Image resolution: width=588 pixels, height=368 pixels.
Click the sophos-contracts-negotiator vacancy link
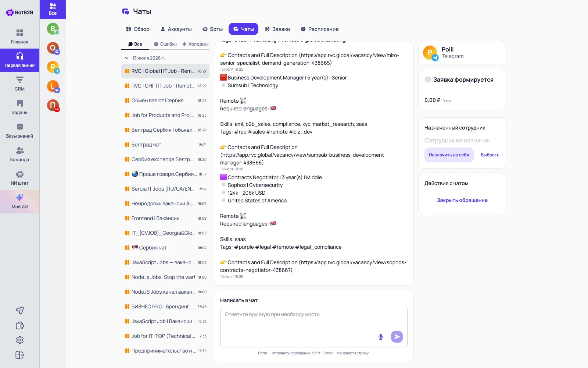pos(313,266)
